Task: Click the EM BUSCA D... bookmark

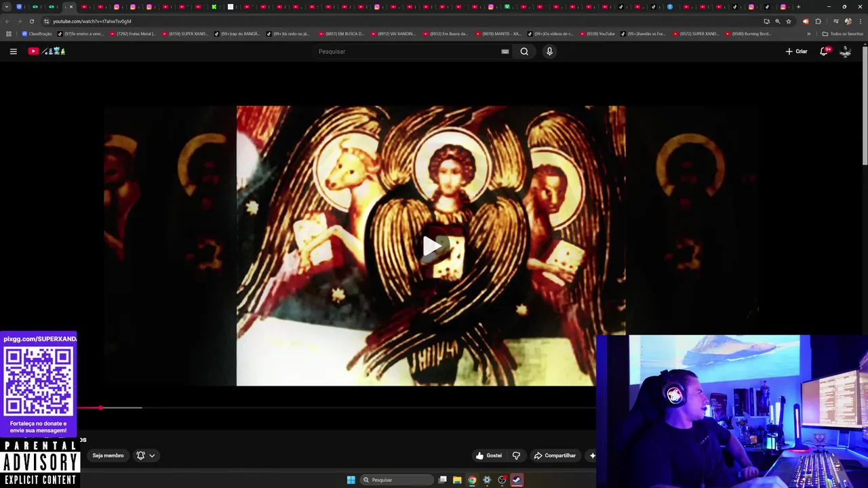Action: click(341, 34)
